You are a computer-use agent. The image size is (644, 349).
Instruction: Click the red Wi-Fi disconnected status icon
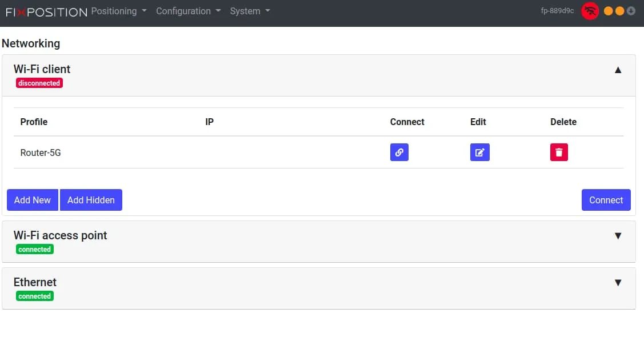tap(590, 11)
